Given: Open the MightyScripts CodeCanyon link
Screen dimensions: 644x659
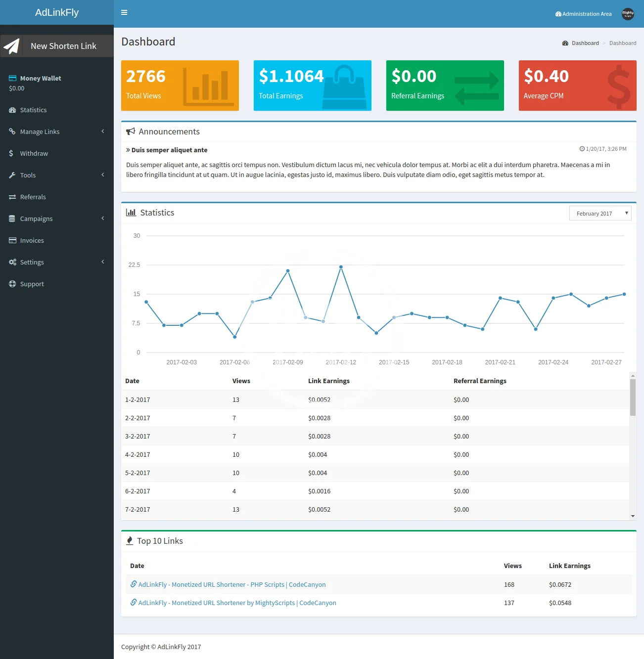Looking at the screenshot, I should [x=237, y=603].
